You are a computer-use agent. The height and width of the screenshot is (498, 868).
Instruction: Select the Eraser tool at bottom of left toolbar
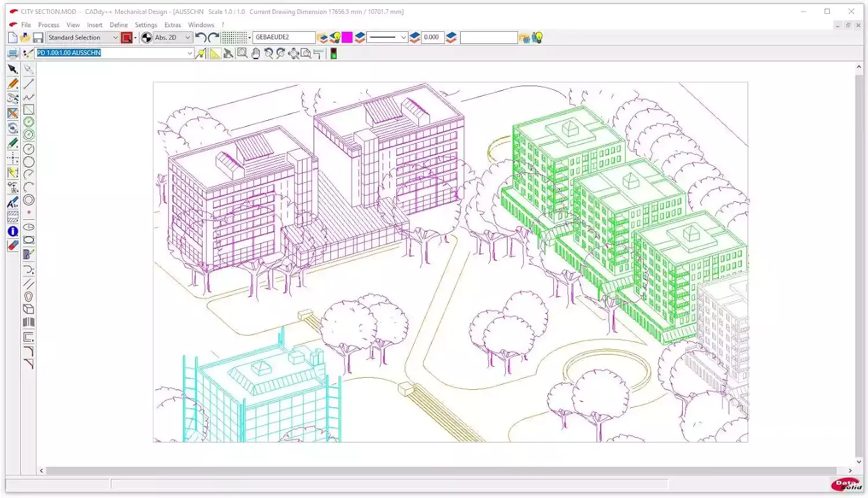13,245
